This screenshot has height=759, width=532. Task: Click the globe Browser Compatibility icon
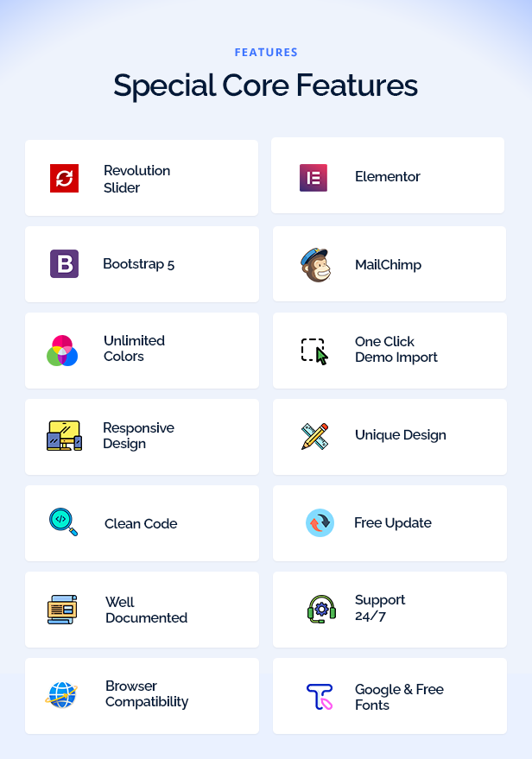pos(62,695)
